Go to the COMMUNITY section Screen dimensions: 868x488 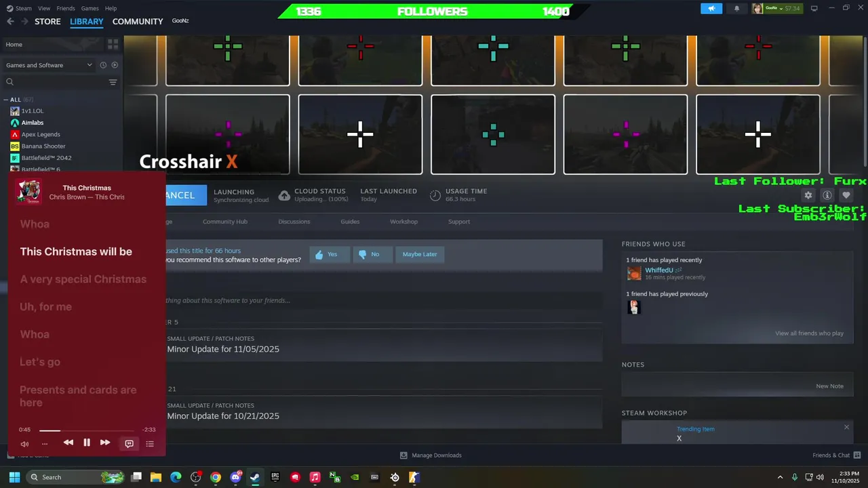138,21
